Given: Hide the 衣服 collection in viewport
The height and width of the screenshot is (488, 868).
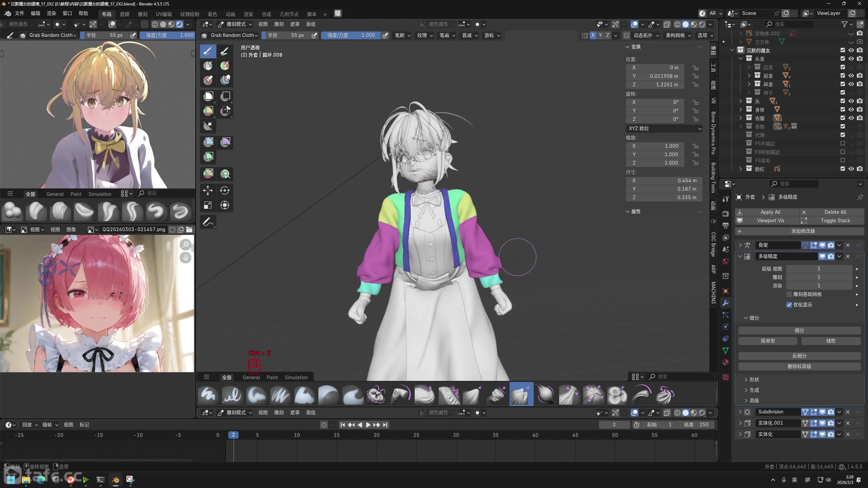Looking at the screenshot, I should point(851,118).
